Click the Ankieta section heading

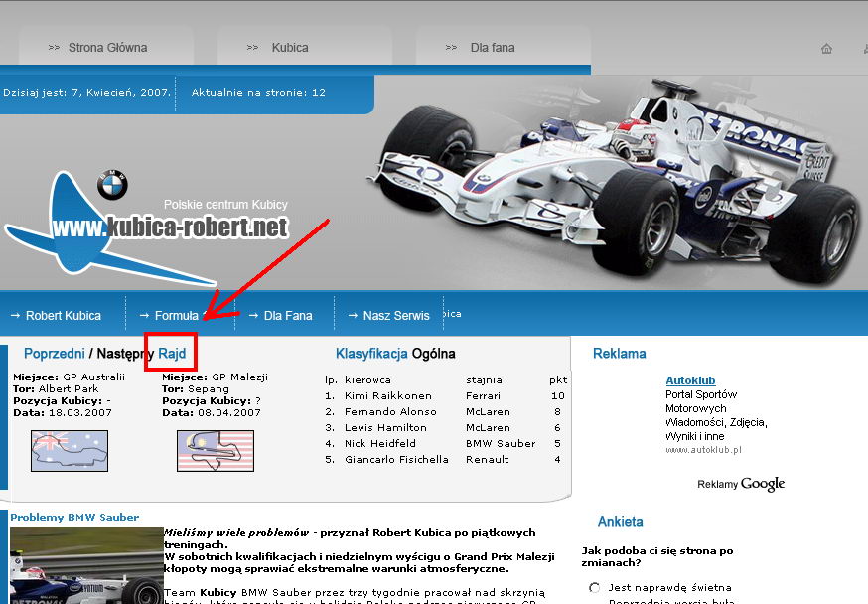click(x=620, y=521)
